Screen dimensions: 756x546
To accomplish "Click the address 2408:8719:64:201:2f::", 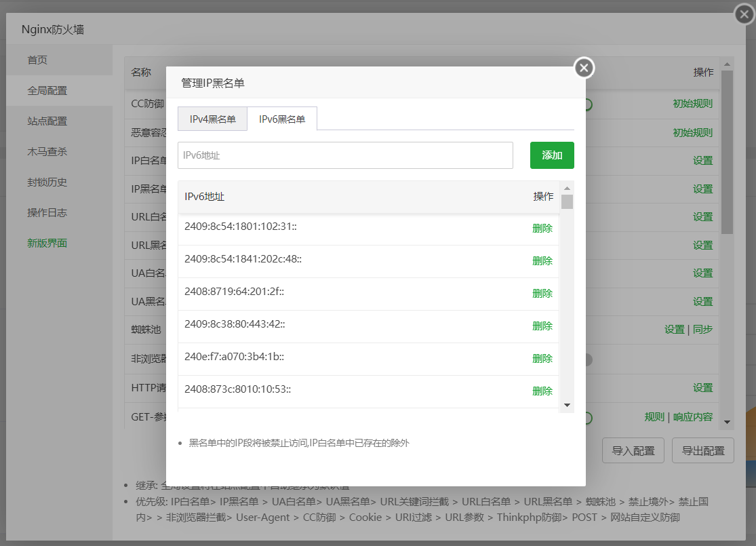I will [x=235, y=292].
